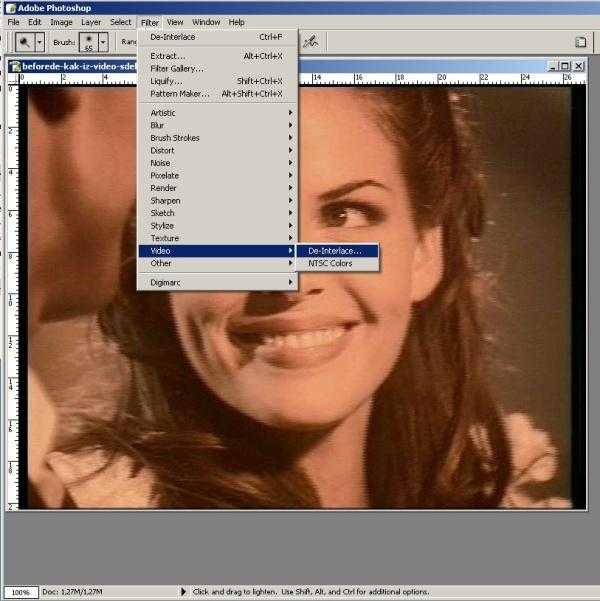Click the 100% zoom field
The width and height of the screenshot is (600, 601).
[21, 592]
